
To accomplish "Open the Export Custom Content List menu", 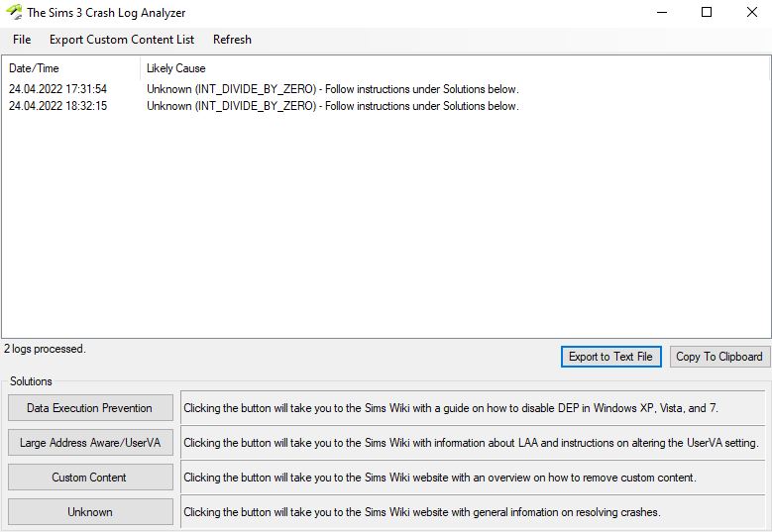I will pos(122,40).
